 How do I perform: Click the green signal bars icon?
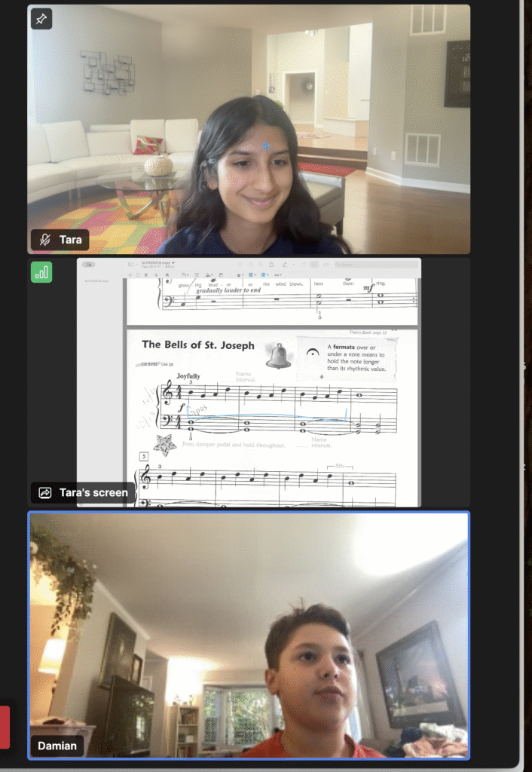(41, 272)
